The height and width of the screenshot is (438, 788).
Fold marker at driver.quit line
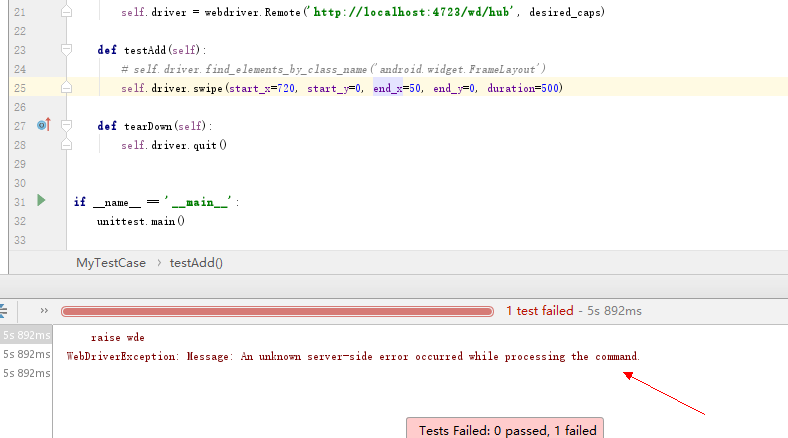point(66,145)
